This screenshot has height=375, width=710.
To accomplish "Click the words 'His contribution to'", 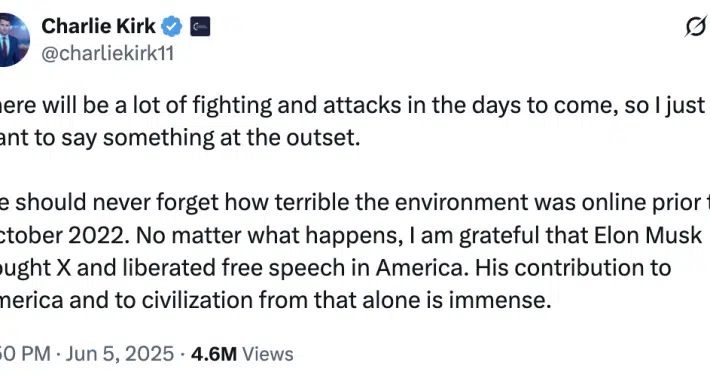I will pos(573,268).
